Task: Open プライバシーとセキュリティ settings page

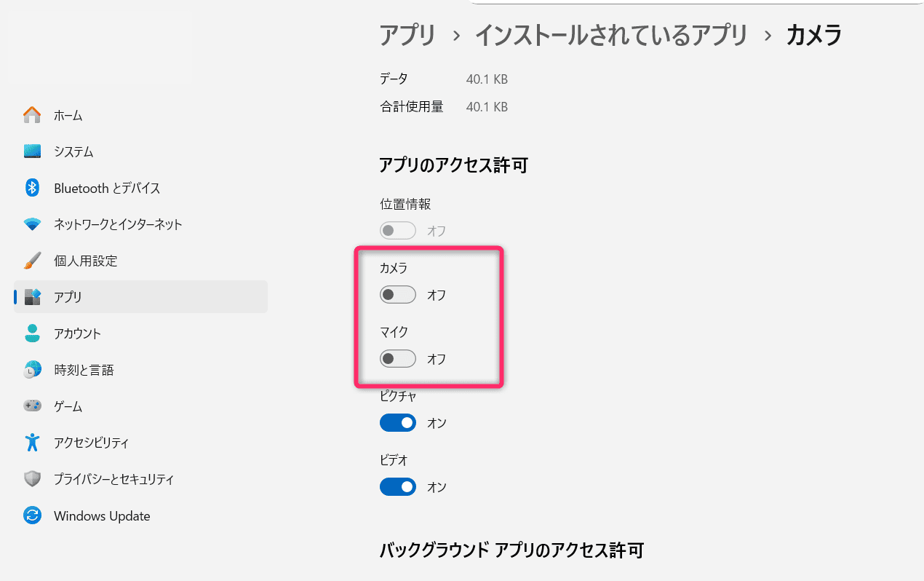Action: tap(113, 479)
